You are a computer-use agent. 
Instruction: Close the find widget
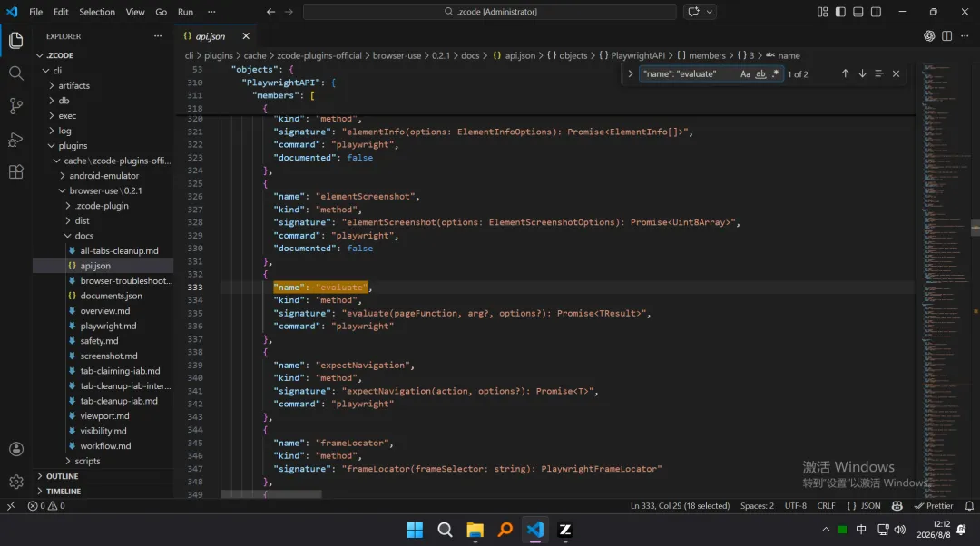pyautogui.click(x=896, y=73)
